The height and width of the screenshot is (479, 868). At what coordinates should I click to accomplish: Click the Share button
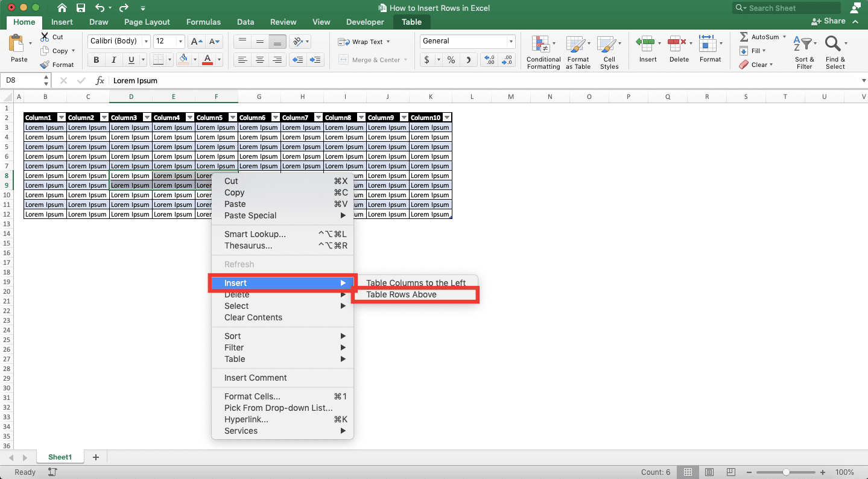829,21
